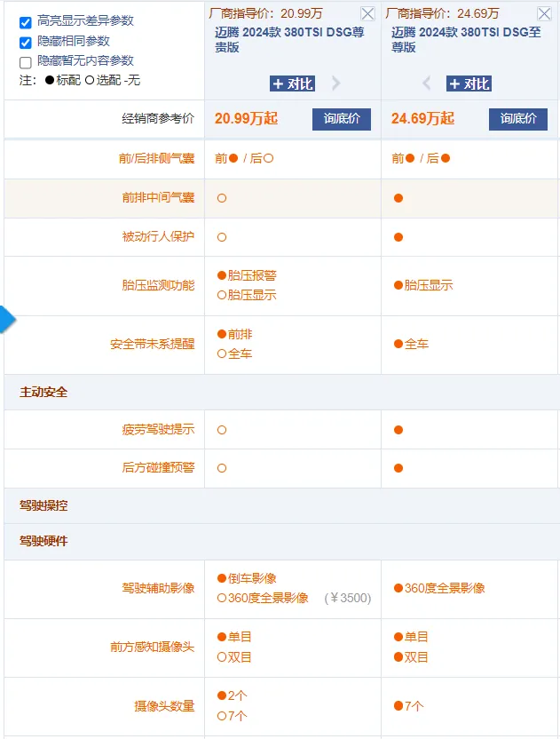The image size is (560, 739).
Task: Open 迈腾 2024款 380TSI DSG尊贵版 link
Action: 289,40
